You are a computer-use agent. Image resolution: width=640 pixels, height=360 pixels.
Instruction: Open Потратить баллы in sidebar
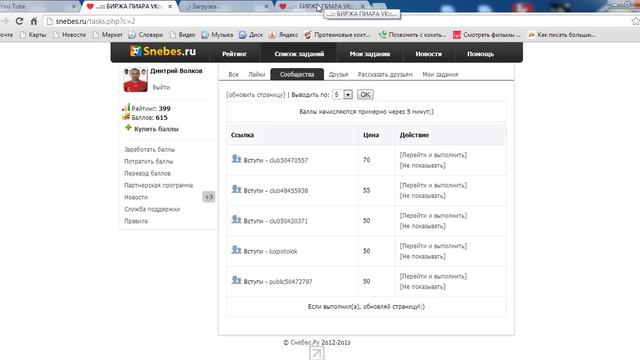coord(149,161)
